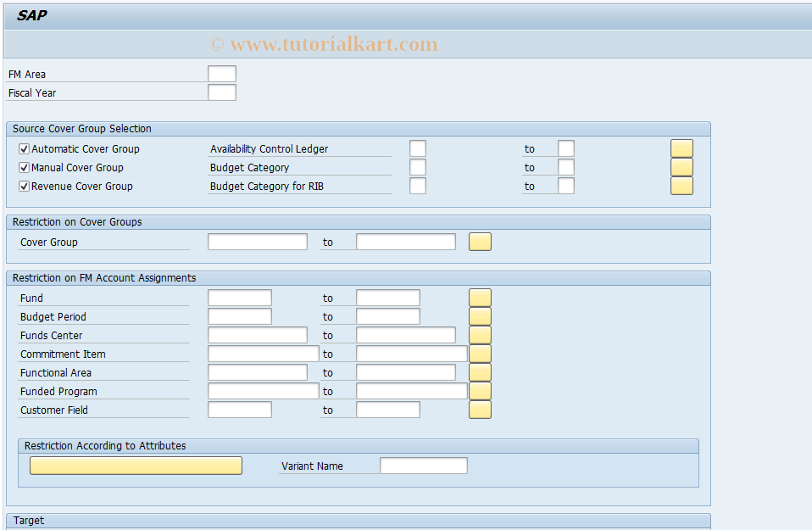
Task: Click Cover Group from field
Action: click(258, 242)
